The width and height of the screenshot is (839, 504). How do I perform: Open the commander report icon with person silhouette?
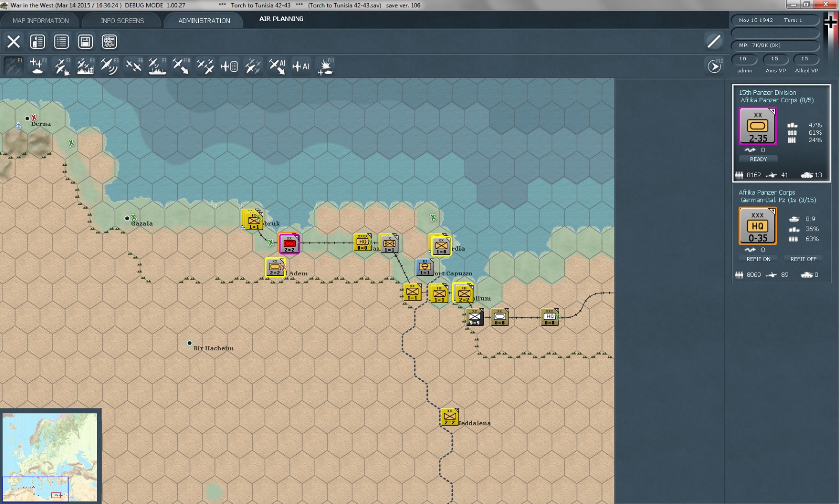(37, 41)
